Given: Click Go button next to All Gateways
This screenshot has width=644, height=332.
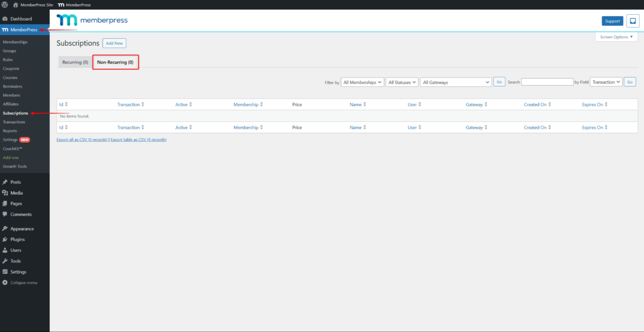Looking at the screenshot, I should [499, 82].
